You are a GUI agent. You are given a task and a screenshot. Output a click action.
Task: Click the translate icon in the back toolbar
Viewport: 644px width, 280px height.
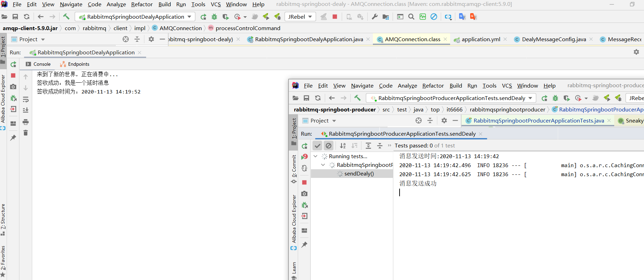[x=462, y=17]
